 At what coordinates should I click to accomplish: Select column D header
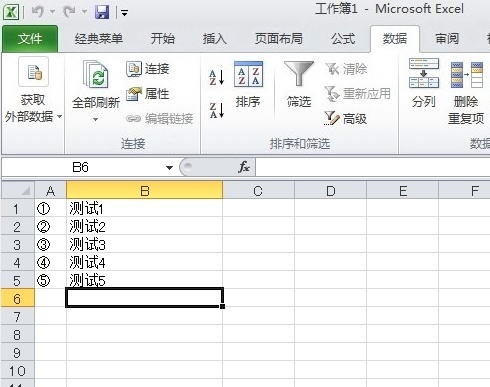tap(330, 191)
